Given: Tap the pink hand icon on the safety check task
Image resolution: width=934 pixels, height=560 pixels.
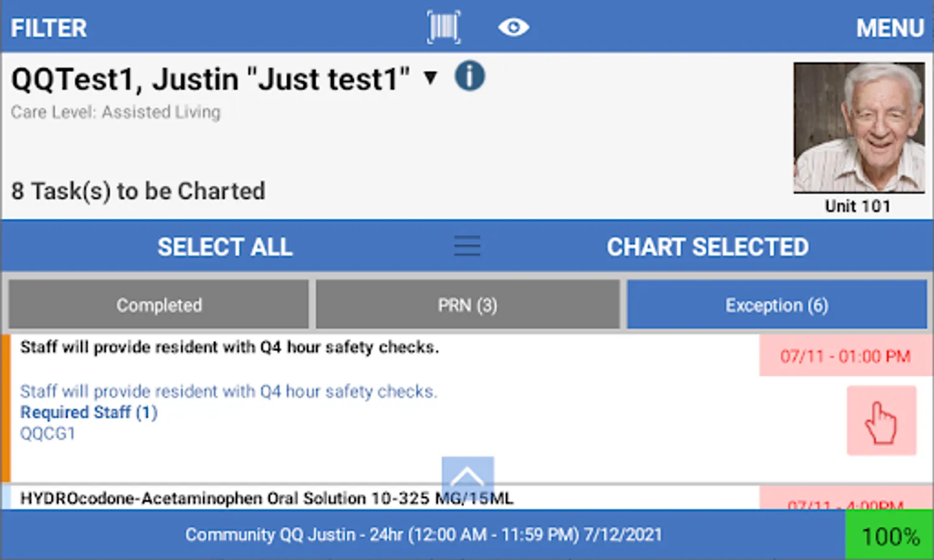Looking at the screenshot, I should click(881, 420).
